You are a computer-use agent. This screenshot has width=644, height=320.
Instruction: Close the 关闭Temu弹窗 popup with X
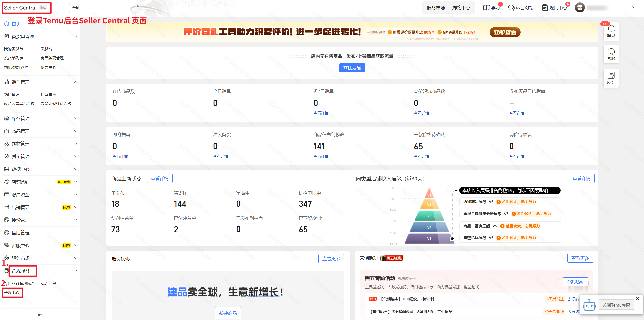click(x=637, y=299)
